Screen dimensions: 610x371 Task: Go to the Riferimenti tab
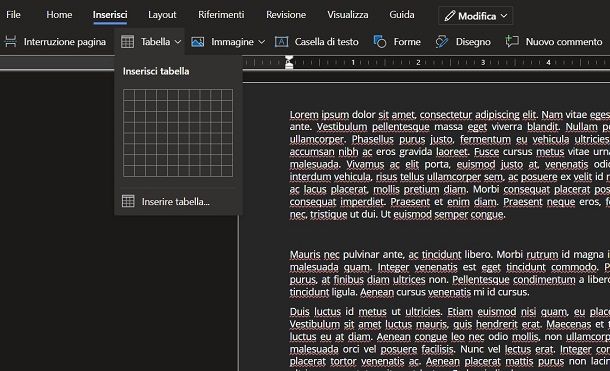pyautogui.click(x=221, y=15)
